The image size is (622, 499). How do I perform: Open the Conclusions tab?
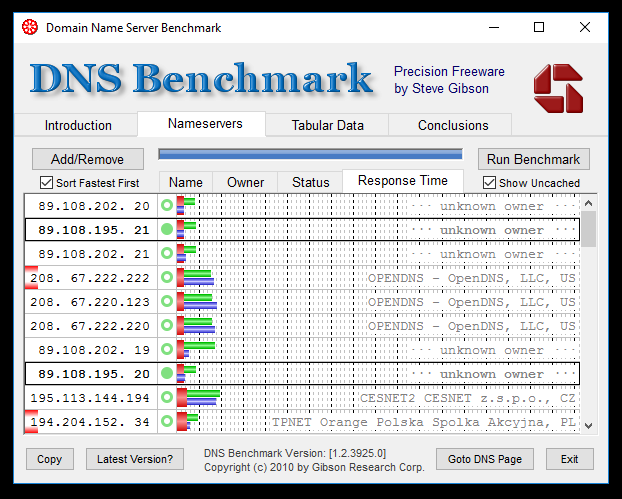[453, 126]
